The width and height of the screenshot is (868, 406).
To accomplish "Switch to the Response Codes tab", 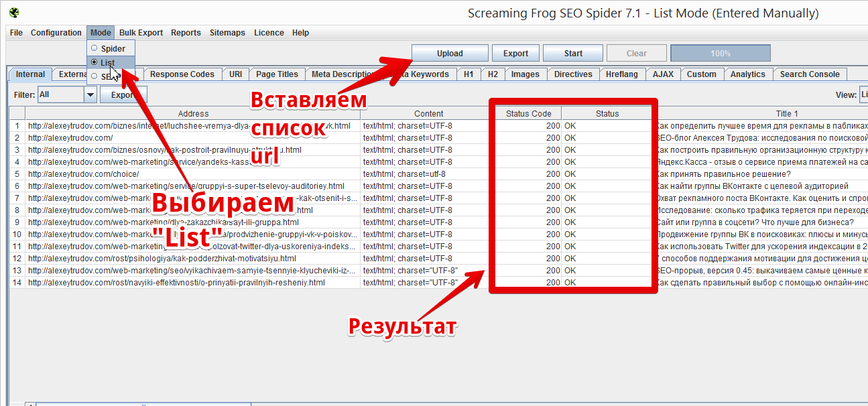I will point(182,74).
